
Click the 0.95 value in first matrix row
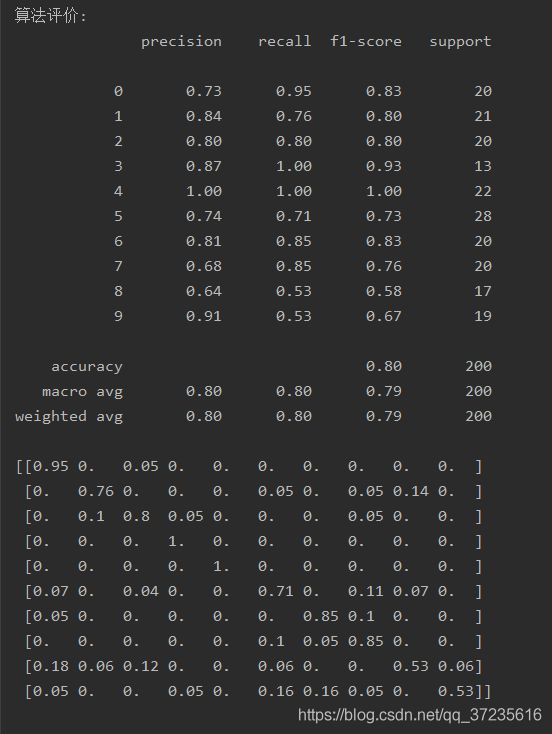51,466
